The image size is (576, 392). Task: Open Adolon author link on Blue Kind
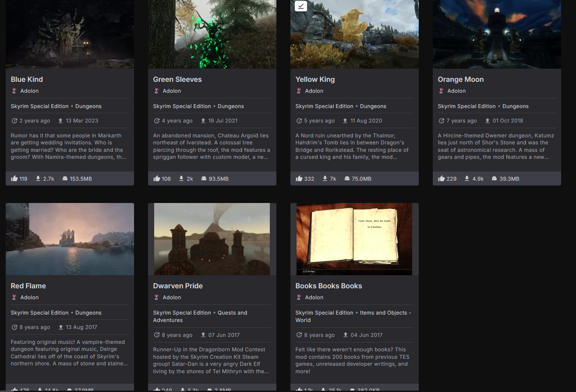point(29,91)
